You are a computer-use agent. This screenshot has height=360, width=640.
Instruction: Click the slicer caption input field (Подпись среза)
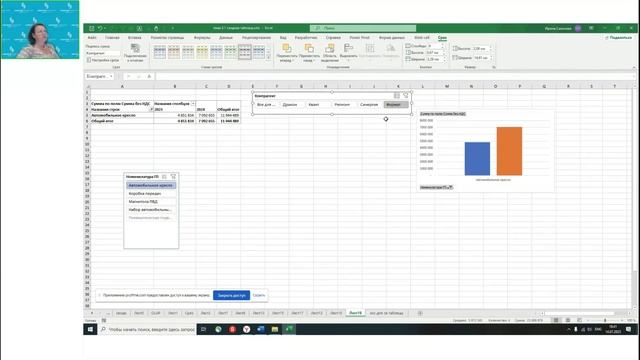point(103,53)
